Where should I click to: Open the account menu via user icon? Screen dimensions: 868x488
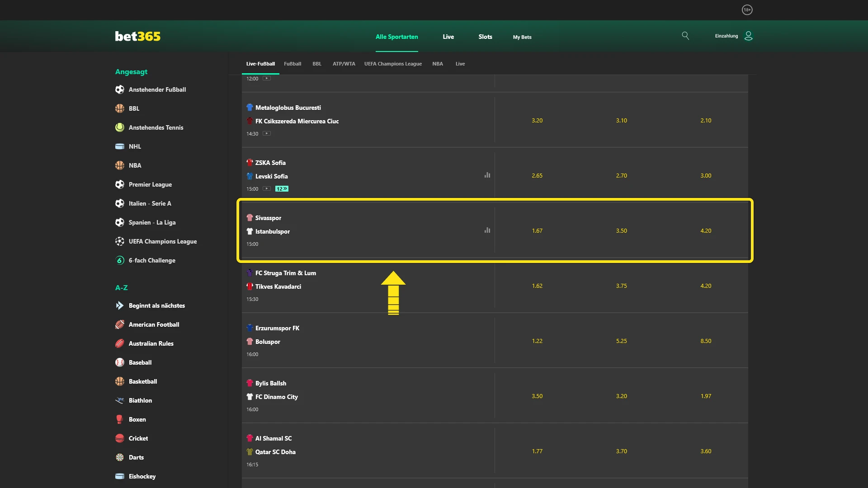[x=748, y=36]
